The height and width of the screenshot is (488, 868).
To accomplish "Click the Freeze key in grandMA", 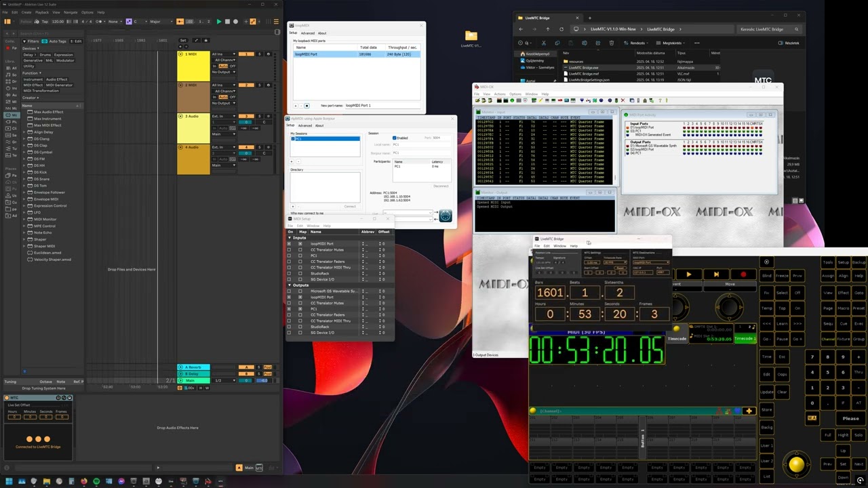I will pyautogui.click(x=782, y=276).
